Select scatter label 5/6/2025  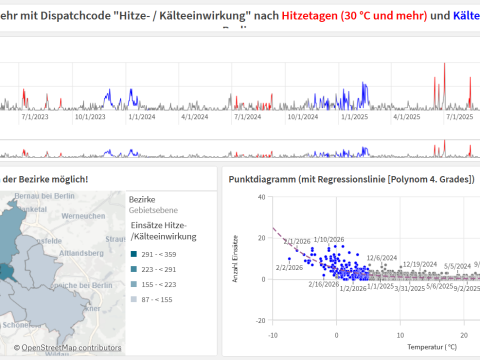coord(440,286)
